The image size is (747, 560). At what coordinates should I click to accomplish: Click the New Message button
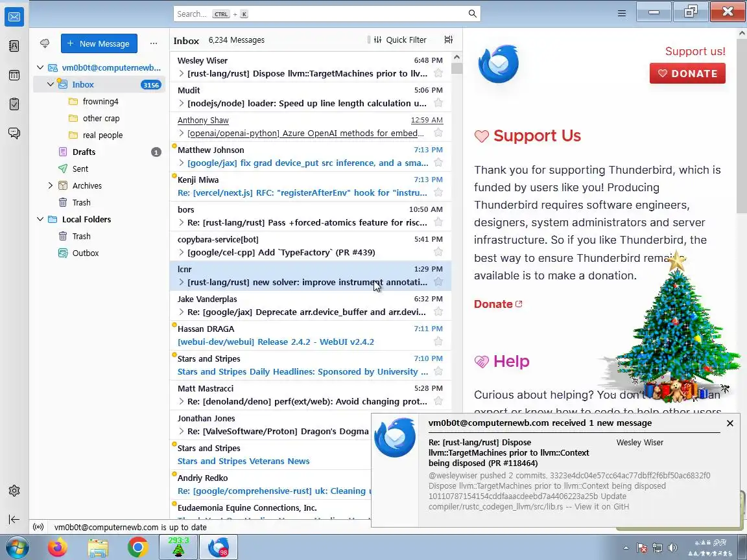(x=99, y=43)
